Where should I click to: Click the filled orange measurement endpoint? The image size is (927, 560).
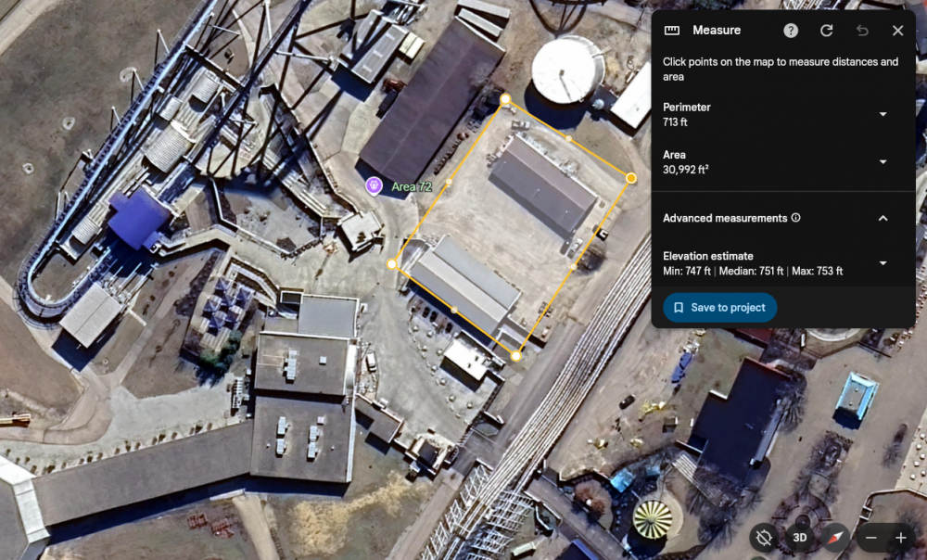tap(631, 178)
